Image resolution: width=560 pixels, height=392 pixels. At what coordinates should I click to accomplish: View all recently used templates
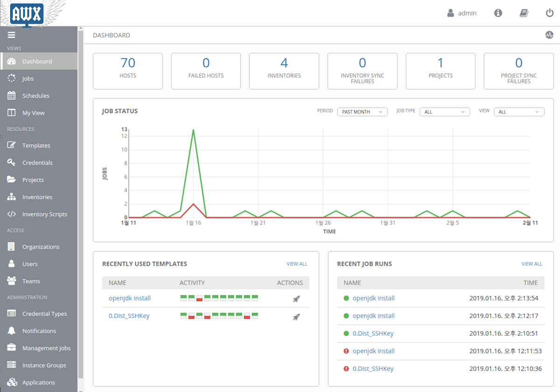pyautogui.click(x=297, y=264)
